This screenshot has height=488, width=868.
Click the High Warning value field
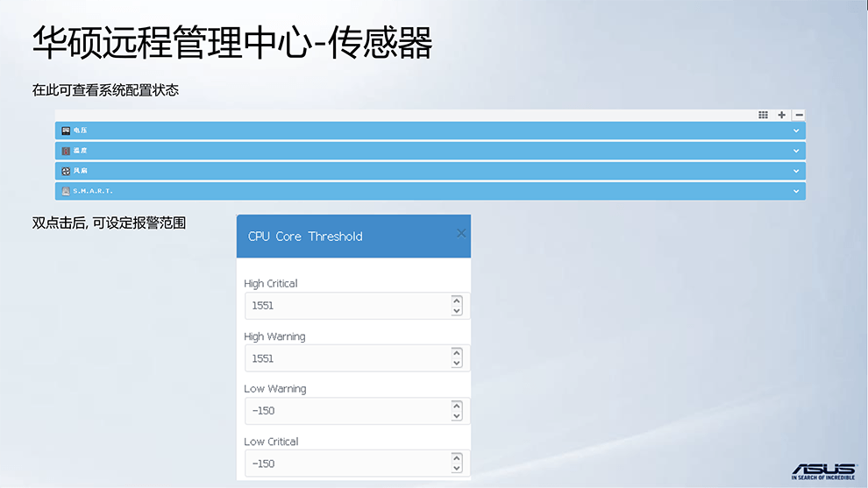click(346, 358)
